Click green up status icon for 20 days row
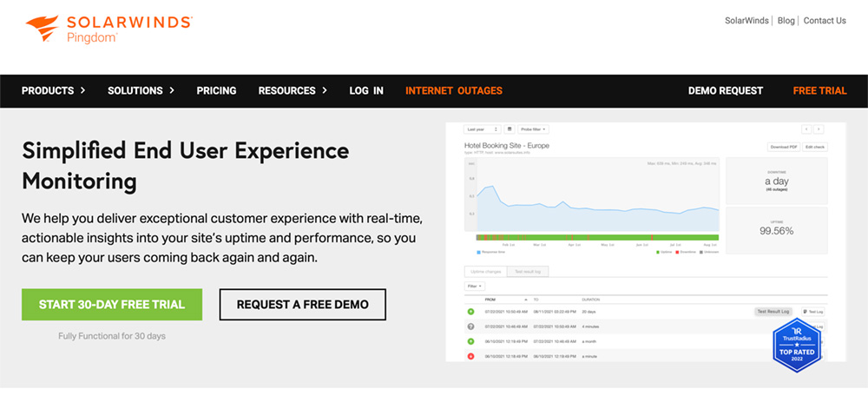Viewport: 868px width, 402px height. tap(471, 312)
